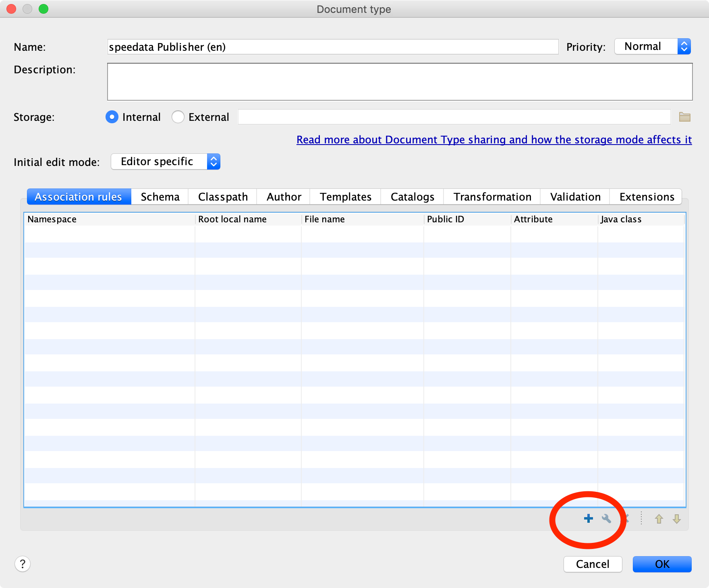Click inside the Name text field

click(x=330, y=47)
